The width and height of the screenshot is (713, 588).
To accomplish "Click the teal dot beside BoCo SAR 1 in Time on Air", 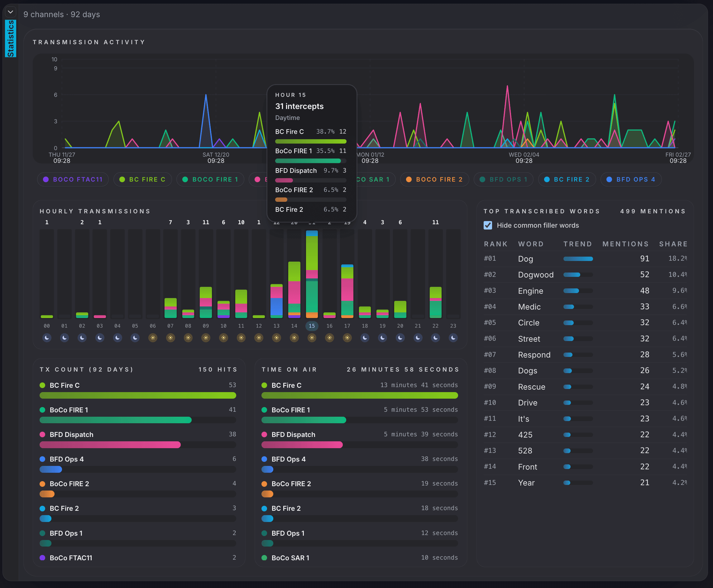I will 265,558.
